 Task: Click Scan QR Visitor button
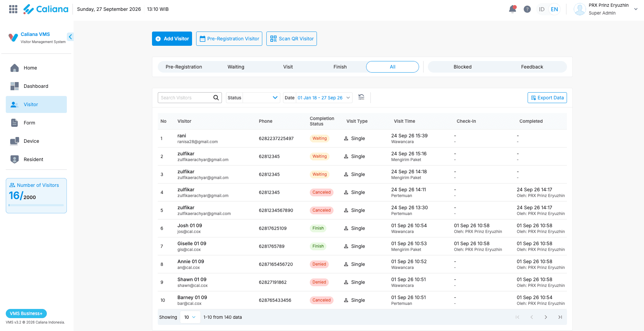pyautogui.click(x=291, y=39)
